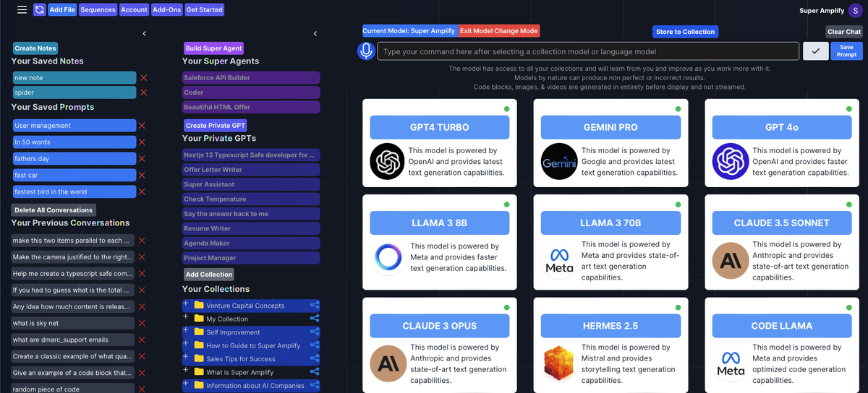Share the Venture Capital Concepts collection
Image resolution: width=868 pixels, height=393 pixels.
tap(315, 306)
